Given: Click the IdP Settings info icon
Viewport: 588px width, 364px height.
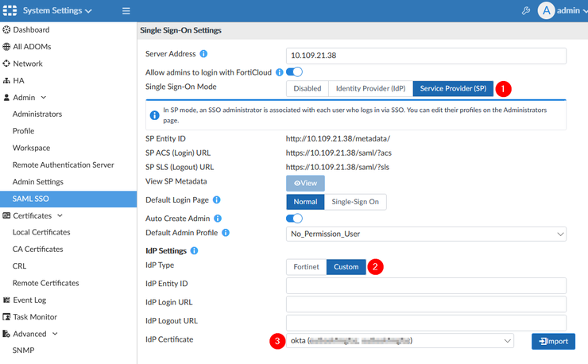Looking at the screenshot, I should [x=195, y=251].
